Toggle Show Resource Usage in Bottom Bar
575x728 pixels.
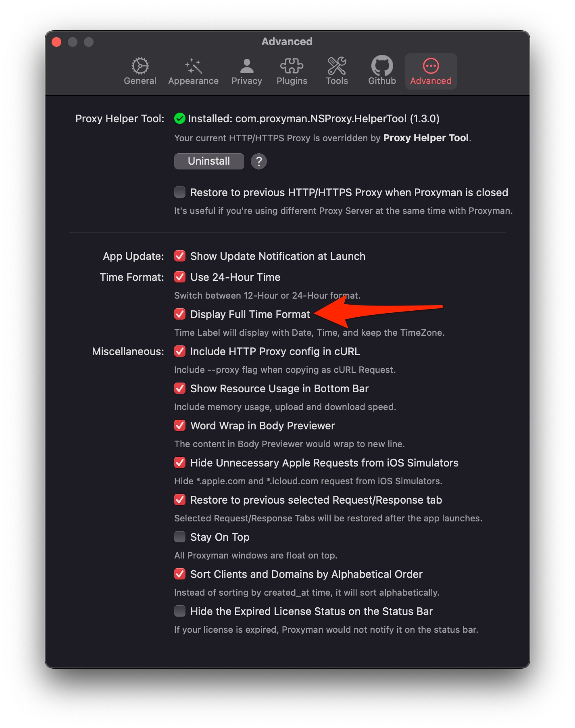[x=180, y=388]
